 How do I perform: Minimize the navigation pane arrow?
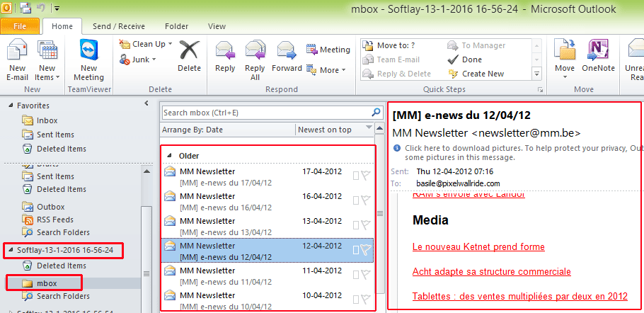(x=146, y=103)
